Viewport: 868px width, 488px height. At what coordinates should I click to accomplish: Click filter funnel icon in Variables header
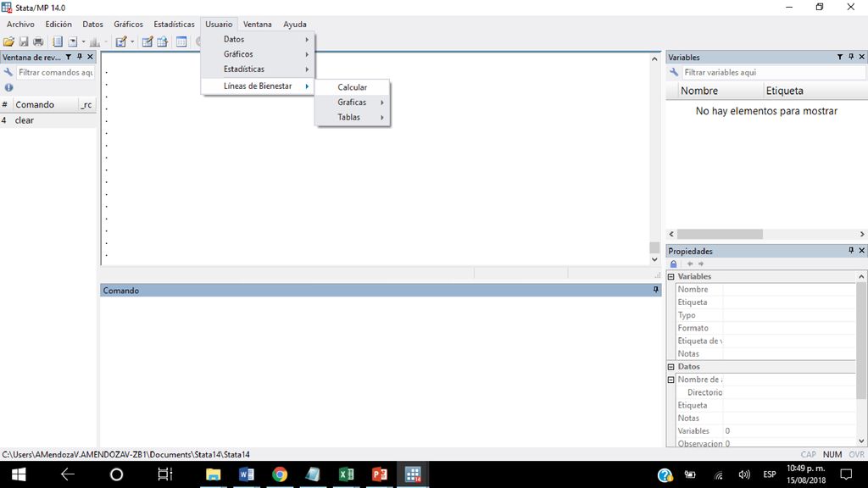click(x=840, y=57)
